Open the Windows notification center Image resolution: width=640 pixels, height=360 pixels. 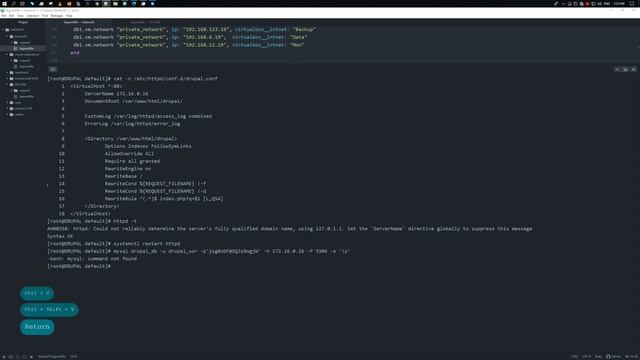632,3
